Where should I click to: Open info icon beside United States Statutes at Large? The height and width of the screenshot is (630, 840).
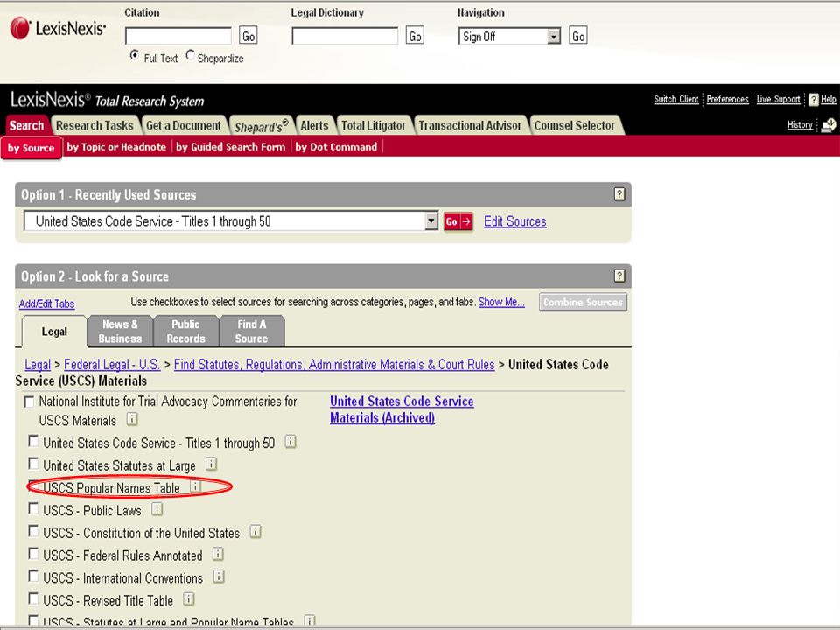click(211, 464)
